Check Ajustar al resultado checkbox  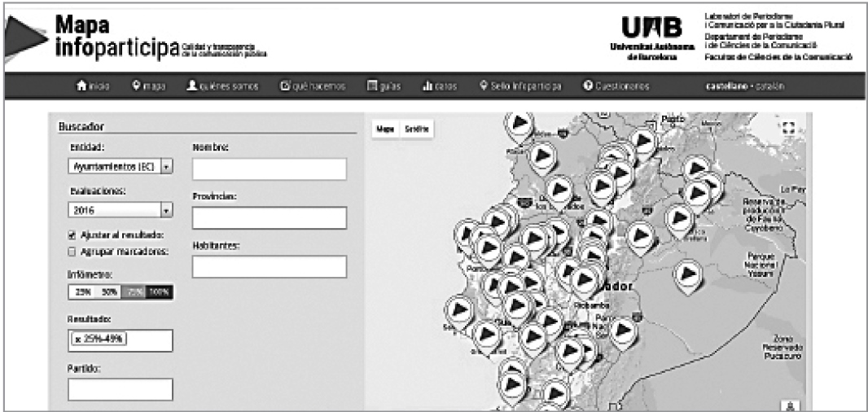point(72,235)
